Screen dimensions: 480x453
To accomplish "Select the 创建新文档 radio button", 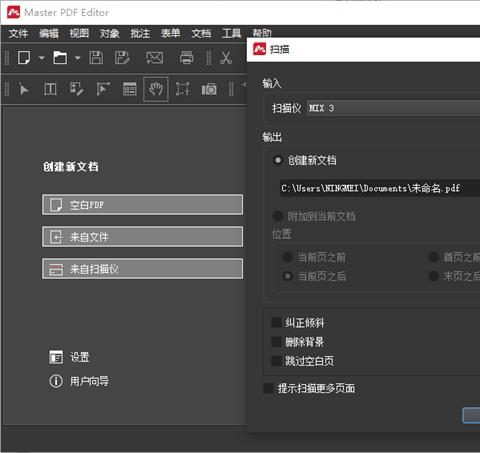I will point(277,160).
